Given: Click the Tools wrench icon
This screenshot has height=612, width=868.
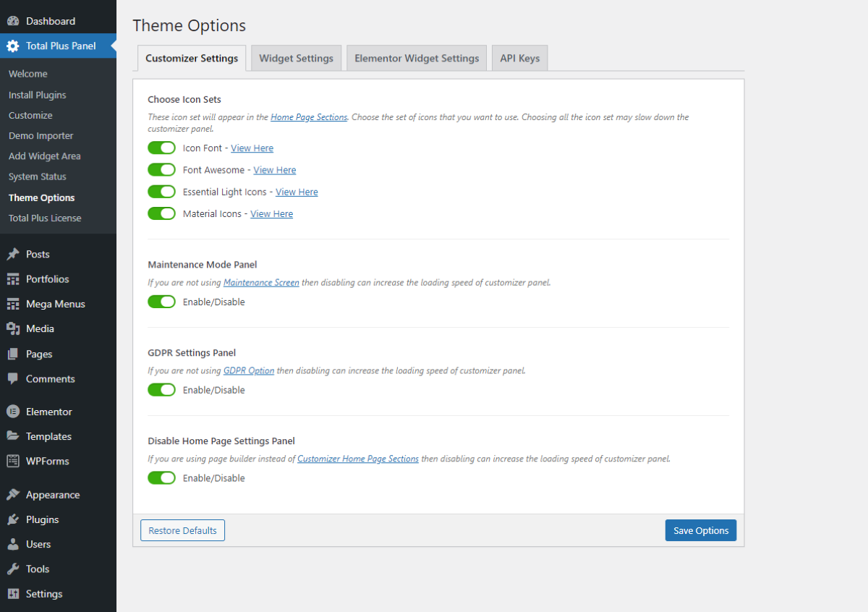Looking at the screenshot, I should (x=13, y=569).
